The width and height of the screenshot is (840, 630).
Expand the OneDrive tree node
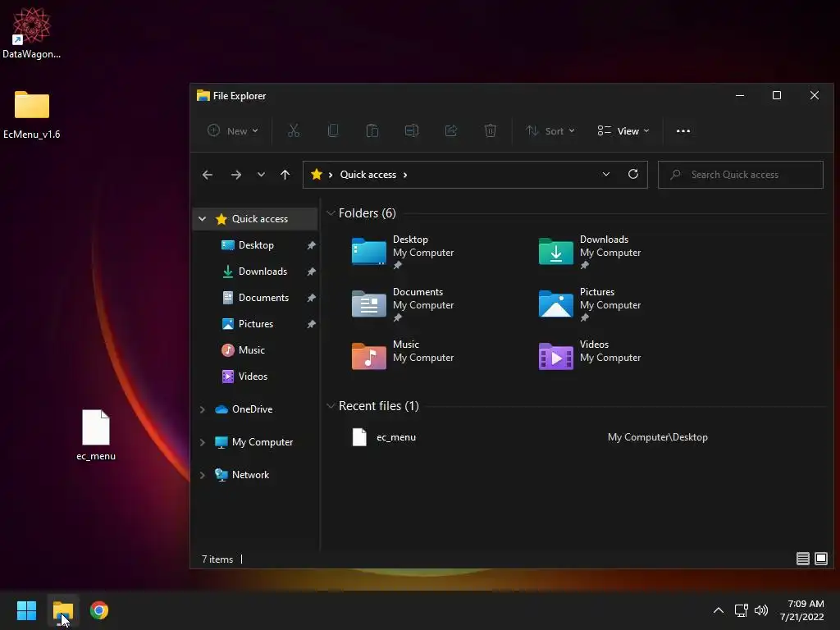point(202,410)
